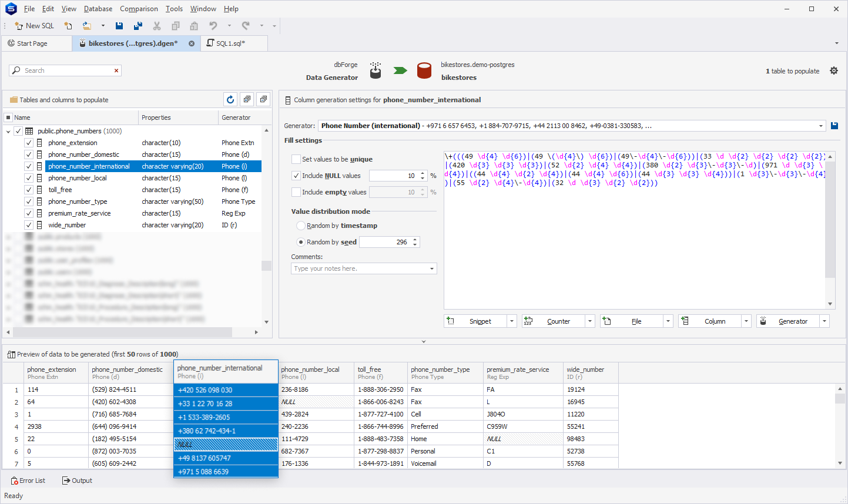Undo the last action

click(213, 26)
